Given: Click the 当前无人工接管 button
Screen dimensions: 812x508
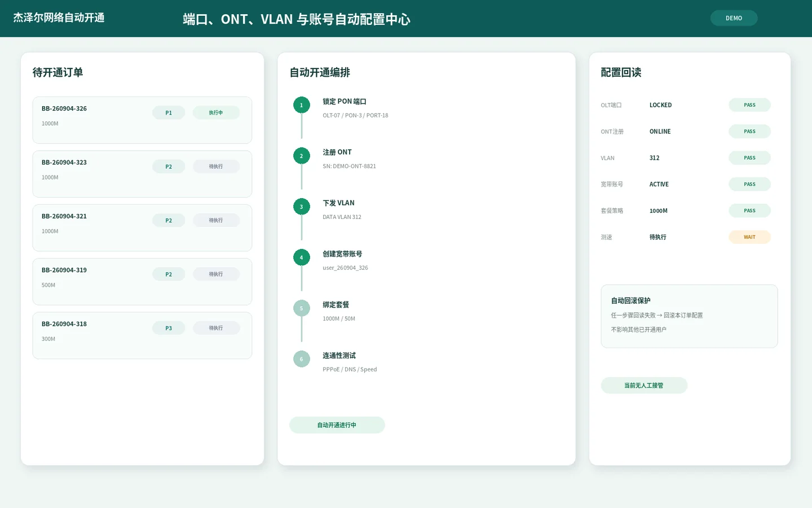Looking at the screenshot, I should coord(644,386).
